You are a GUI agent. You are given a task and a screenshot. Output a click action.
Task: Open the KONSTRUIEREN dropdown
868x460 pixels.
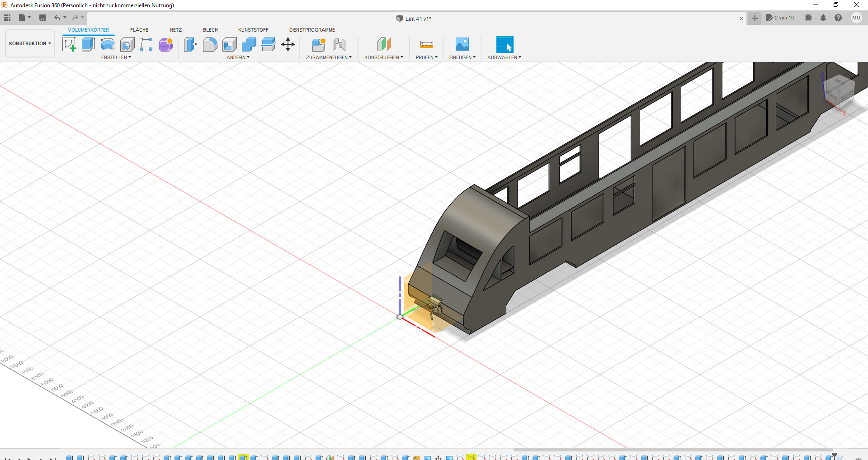[384, 57]
